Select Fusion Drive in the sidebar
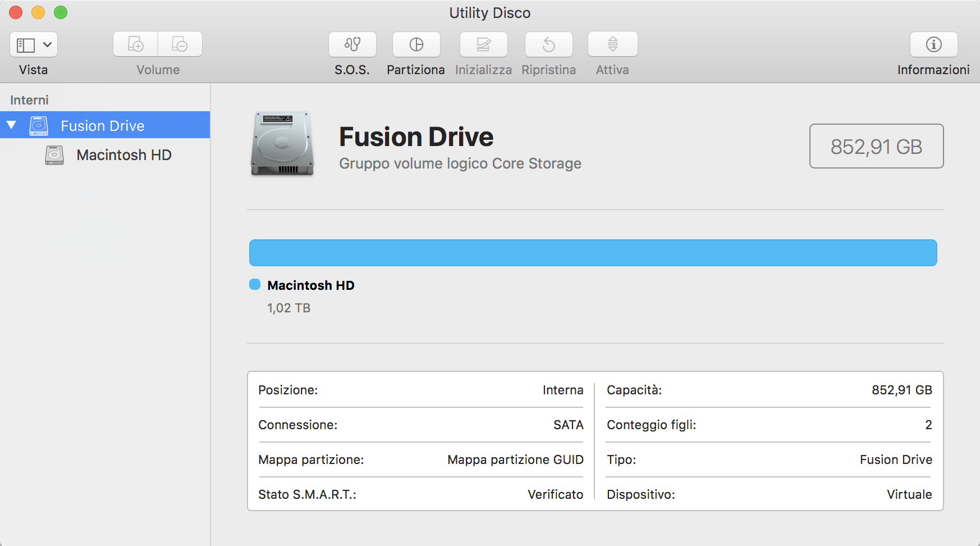 click(x=103, y=125)
